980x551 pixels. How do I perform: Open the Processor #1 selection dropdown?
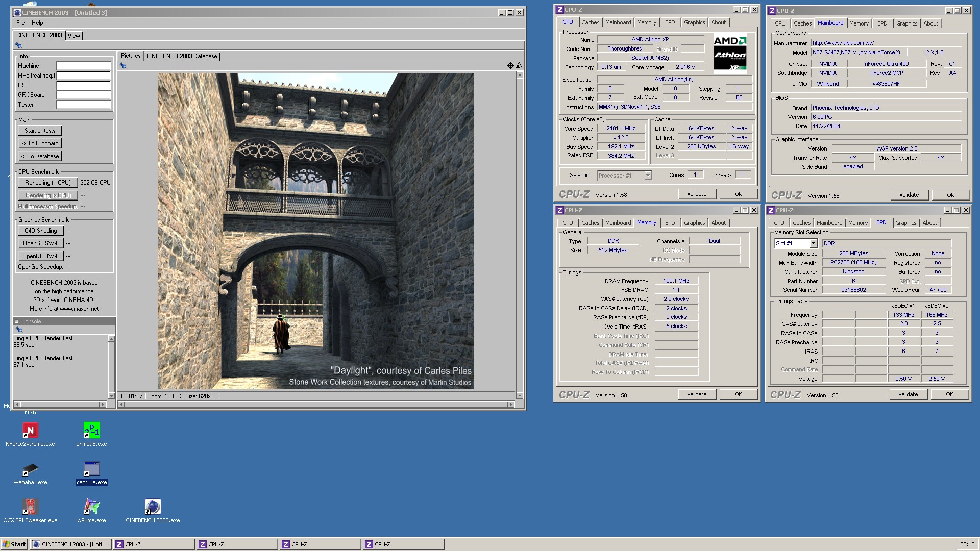point(648,176)
